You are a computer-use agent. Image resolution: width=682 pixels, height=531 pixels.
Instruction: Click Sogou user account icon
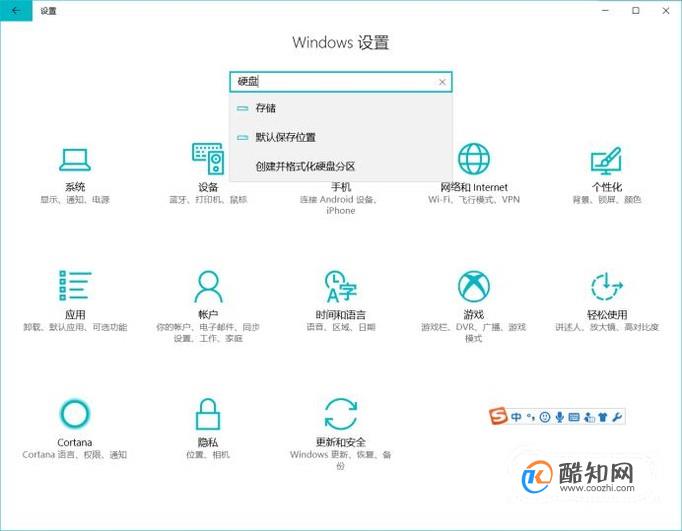click(589, 417)
